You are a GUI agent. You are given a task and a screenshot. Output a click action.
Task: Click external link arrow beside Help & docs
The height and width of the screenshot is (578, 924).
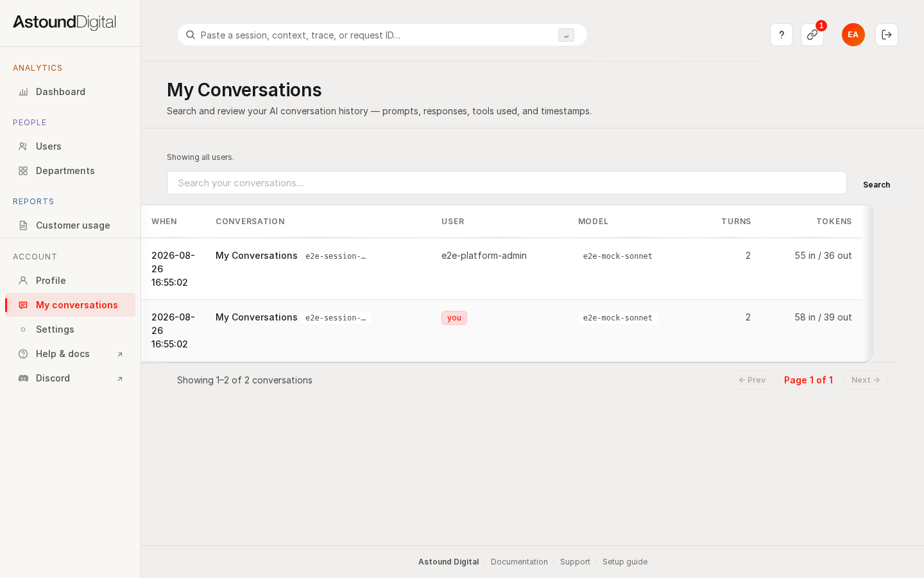pos(119,355)
